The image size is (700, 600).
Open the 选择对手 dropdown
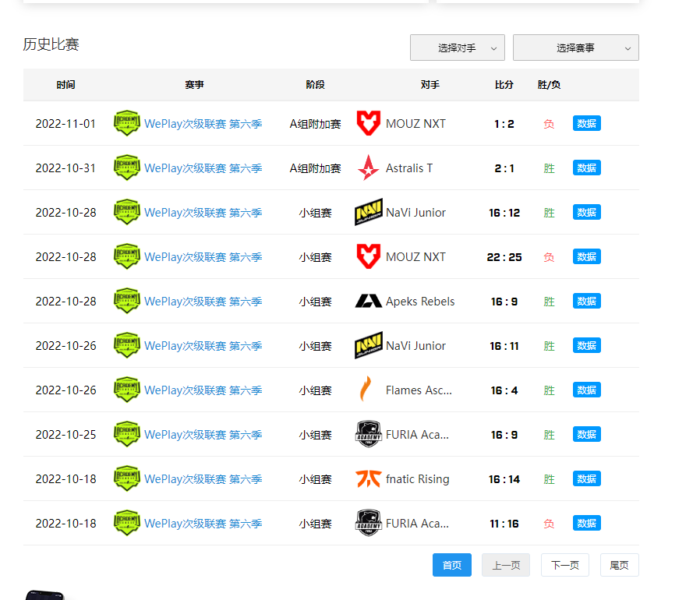click(x=457, y=48)
